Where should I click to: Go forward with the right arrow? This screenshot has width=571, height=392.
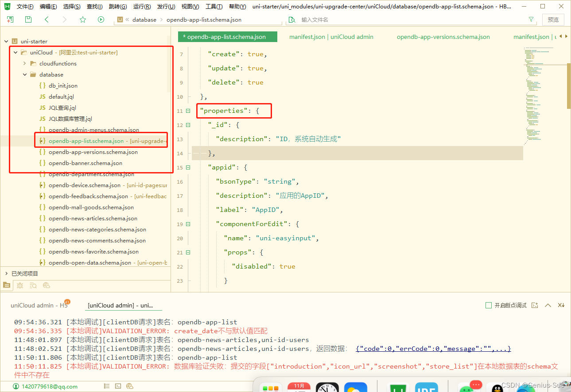pos(65,19)
